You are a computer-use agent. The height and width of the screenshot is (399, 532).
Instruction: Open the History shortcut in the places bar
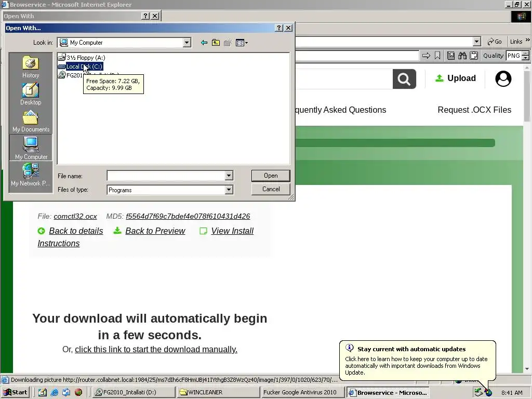(31, 67)
